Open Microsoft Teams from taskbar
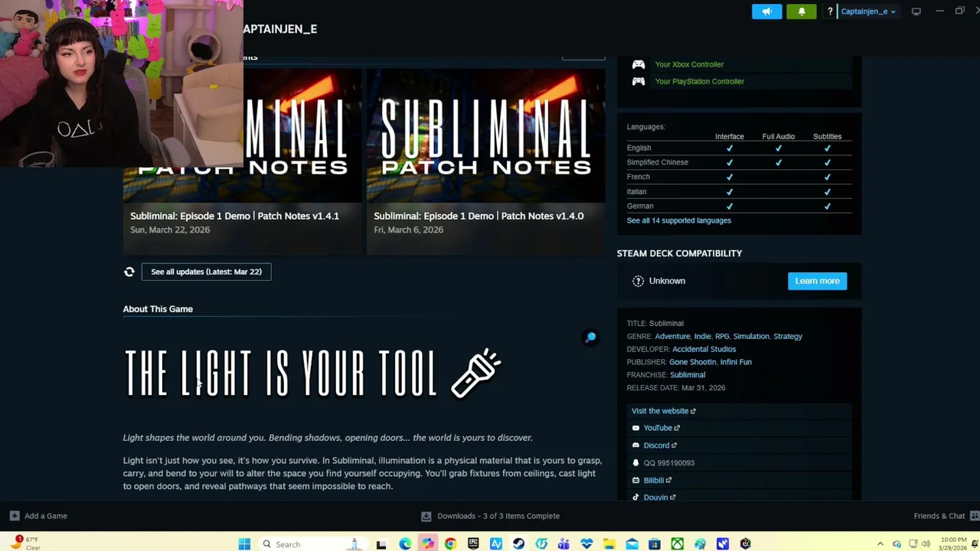 click(x=563, y=544)
